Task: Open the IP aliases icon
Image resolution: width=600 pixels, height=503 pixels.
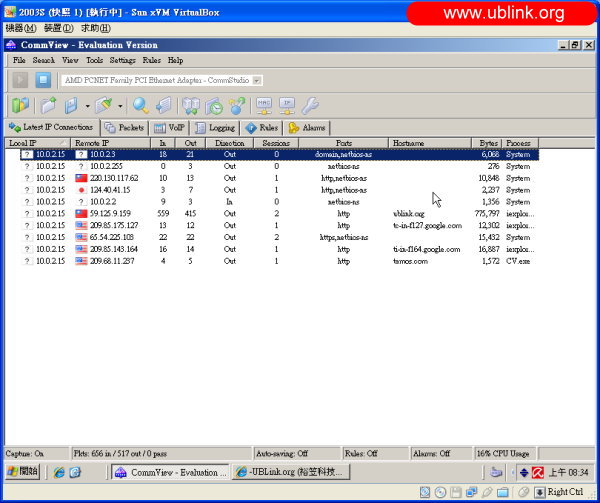Action: click(x=287, y=106)
